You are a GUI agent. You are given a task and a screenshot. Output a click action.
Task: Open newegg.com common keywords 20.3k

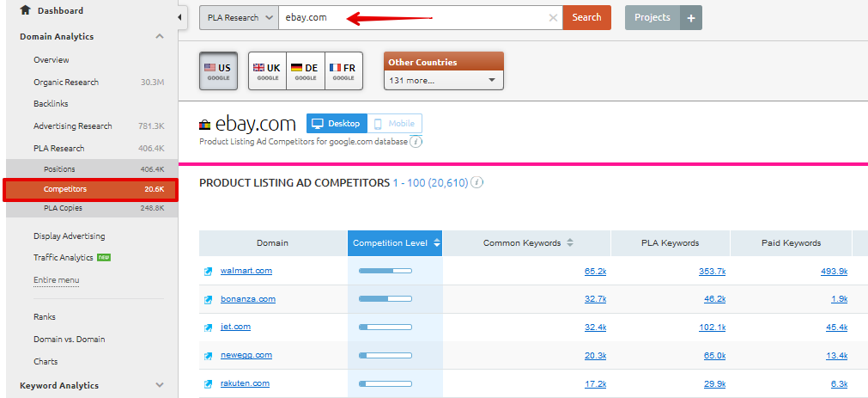click(596, 356)
